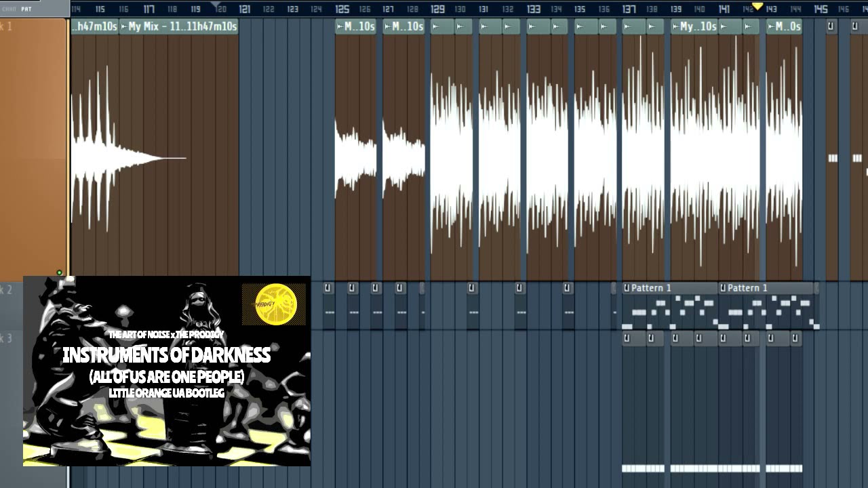Image resolution: width=868 pixels, height=488 pixels.
Task: Select track 3 pattern clip at bar 138
Action: pyautogui.click(x=655, y=338)
